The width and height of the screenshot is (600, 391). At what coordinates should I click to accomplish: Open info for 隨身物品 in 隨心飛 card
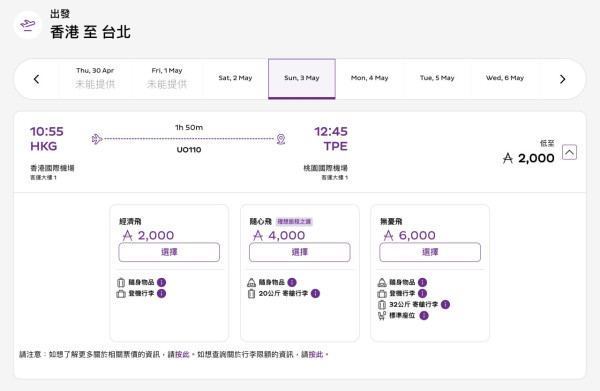292,282
